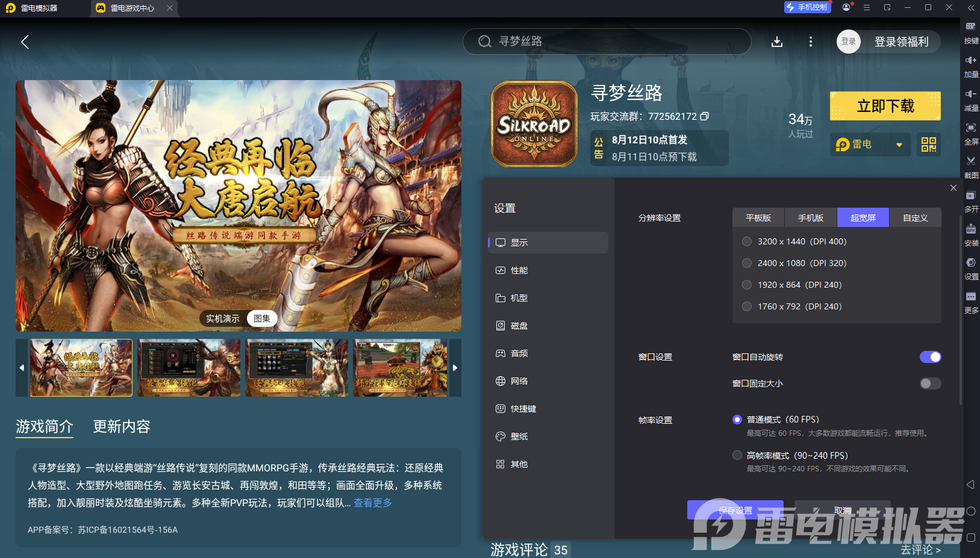Image resolution: width=980 pixels, height=558 pixels.
Task: Collapse the right sidebar with double-arrow icon
Action: click(971, 8)
